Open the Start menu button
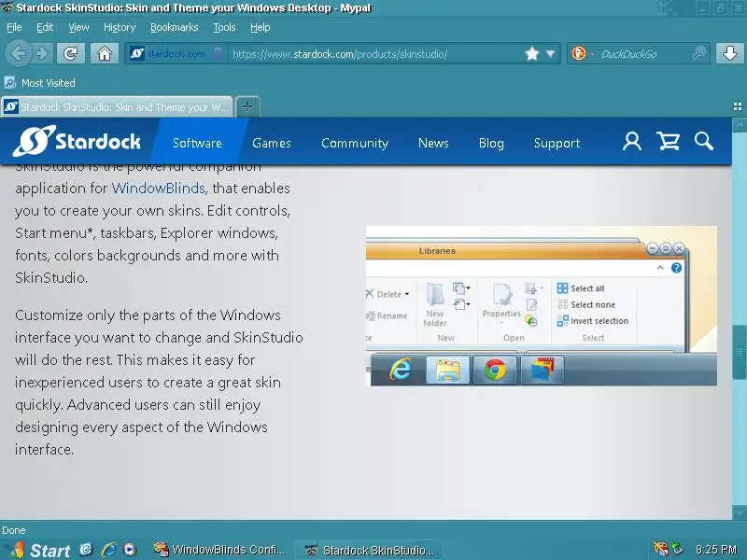Image resolution: width=747 pixels, height=560 pixels. (40, 550)
